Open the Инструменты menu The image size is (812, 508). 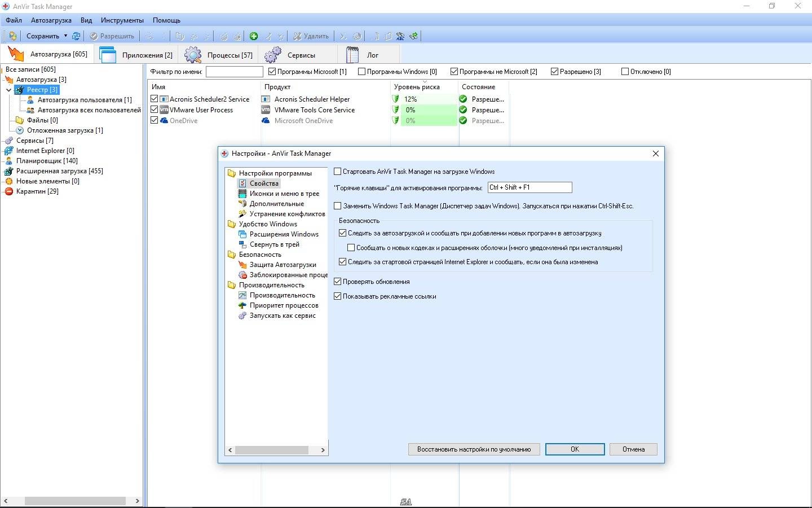(122, 20)
